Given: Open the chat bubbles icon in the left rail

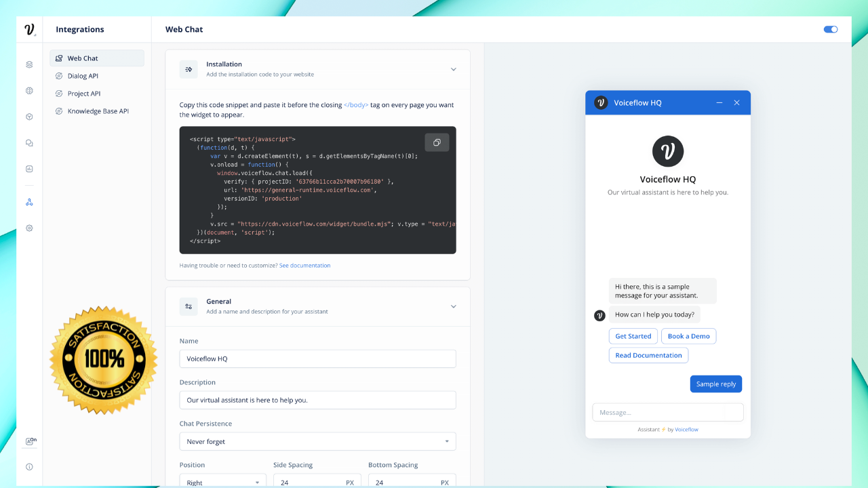Looking at the screenshot, I should tap(29, 143).
